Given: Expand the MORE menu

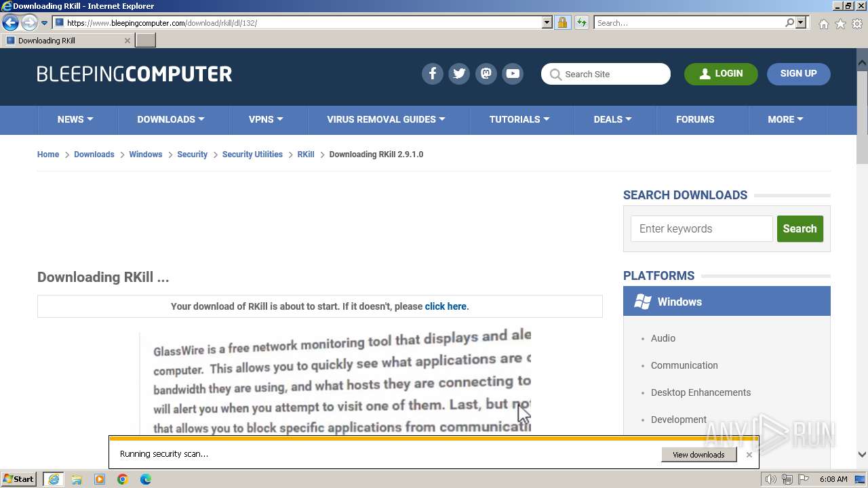Looking at the screenshot, I should tap(785, 119).
